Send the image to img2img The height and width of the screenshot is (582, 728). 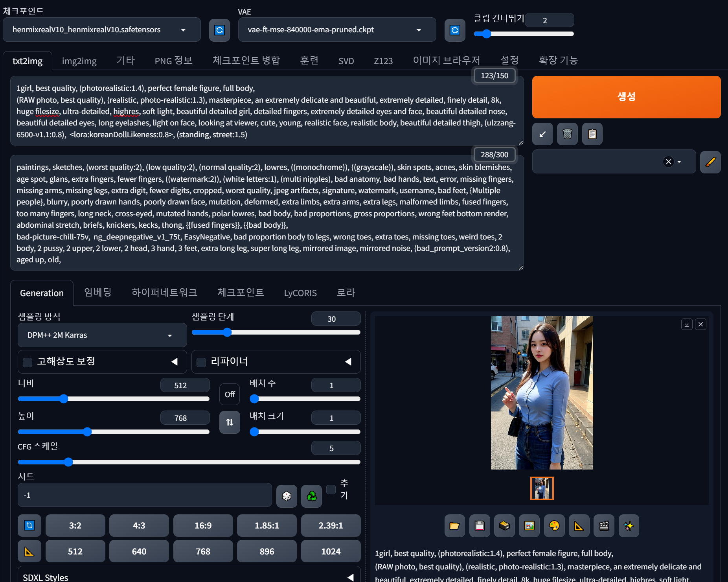pyautogui.click(x=529, y=526)
